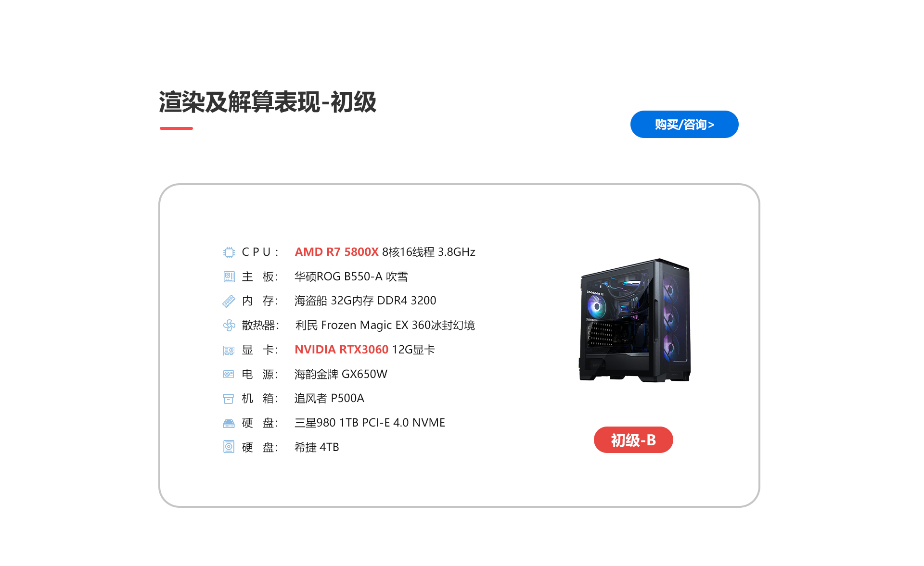Select the AMD R7 5800X red link text
This screenshot has width=924, height=566.
click(x=337, y=252)
